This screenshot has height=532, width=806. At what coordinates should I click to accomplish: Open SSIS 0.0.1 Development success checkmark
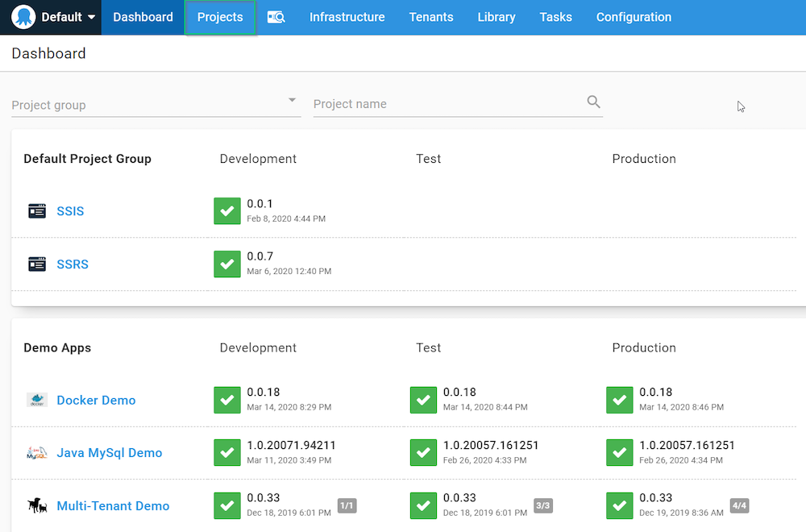(x=227, y=210)
